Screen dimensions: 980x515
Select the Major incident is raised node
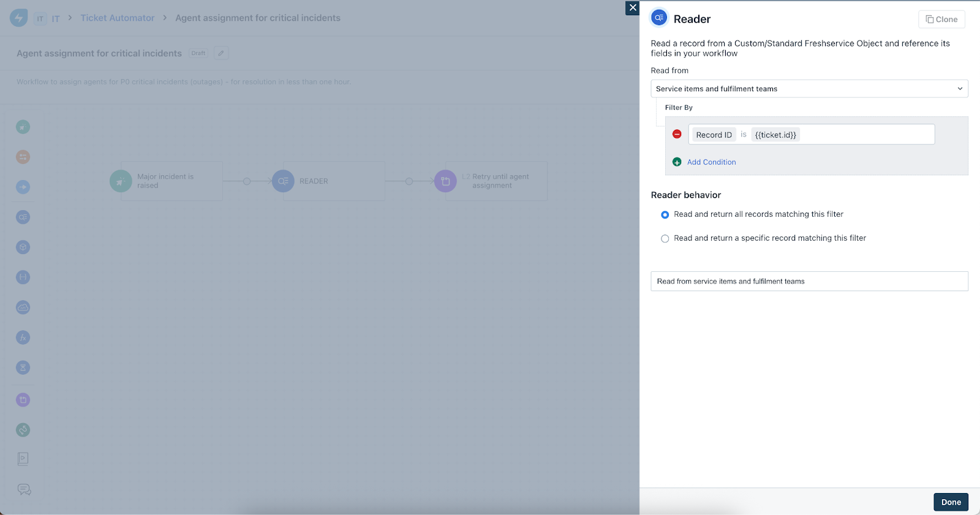point(171,181)
